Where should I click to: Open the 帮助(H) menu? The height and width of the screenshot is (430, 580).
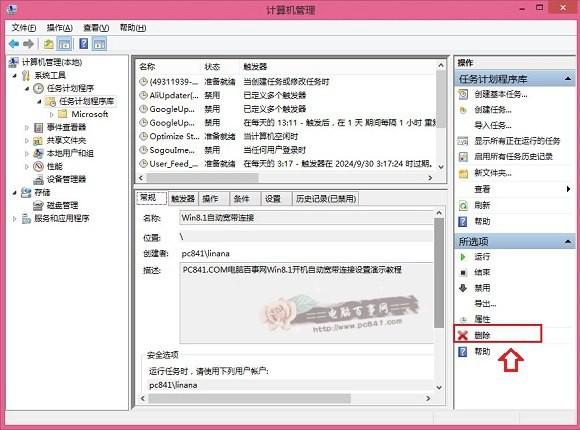click(133, 28)
